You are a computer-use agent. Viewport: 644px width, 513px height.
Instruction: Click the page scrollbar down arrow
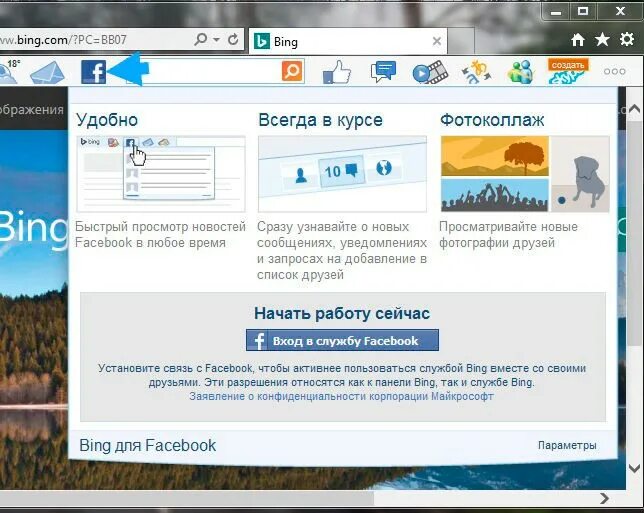[635, 468]
